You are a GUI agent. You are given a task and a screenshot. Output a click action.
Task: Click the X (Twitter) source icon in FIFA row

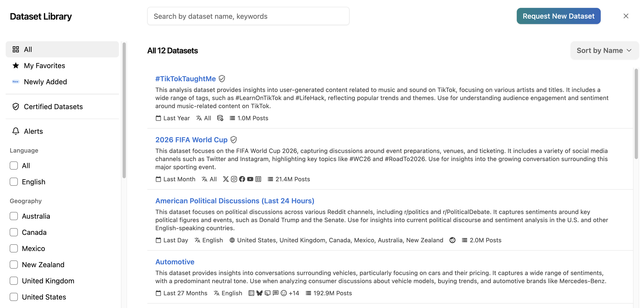[226, 179]
